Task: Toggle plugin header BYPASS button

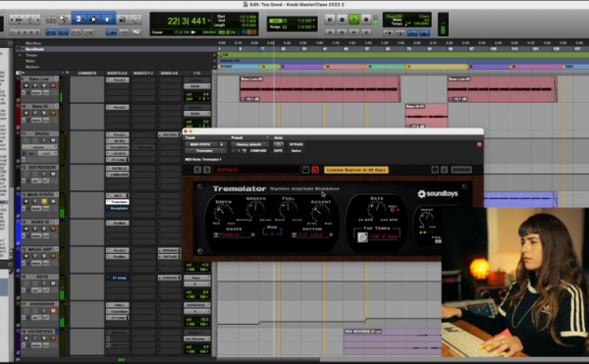Action: 296,144
